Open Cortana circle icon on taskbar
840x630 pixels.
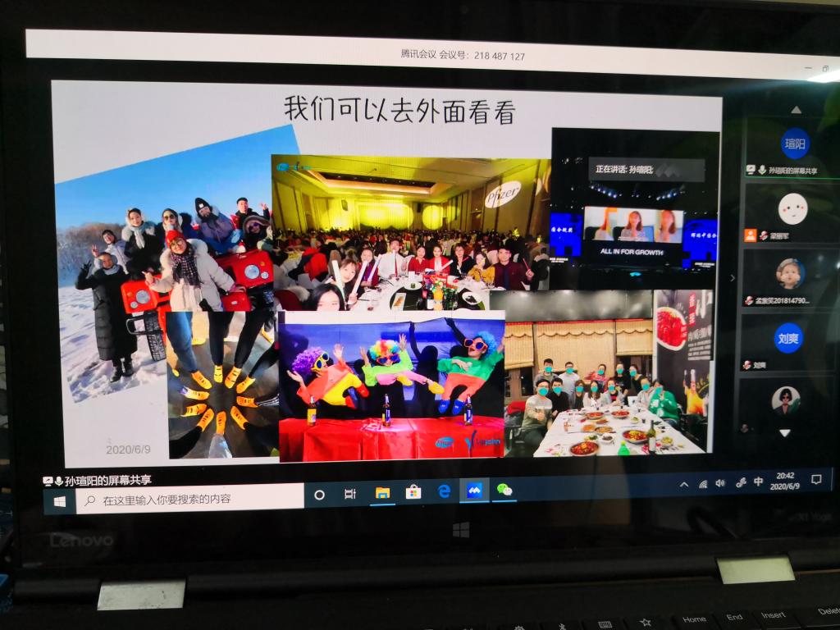[320, 495]
